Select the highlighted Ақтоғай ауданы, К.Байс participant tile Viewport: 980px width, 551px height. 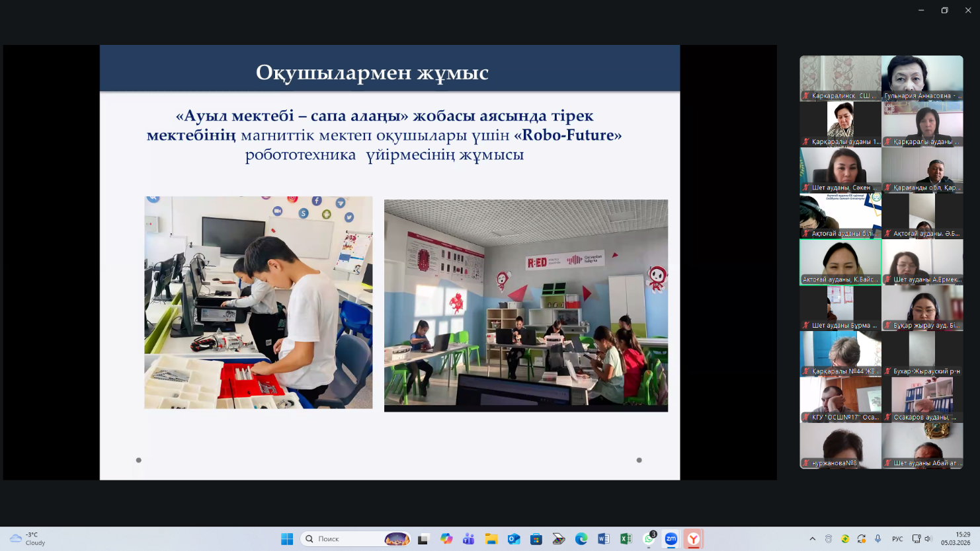click(840, 262)
